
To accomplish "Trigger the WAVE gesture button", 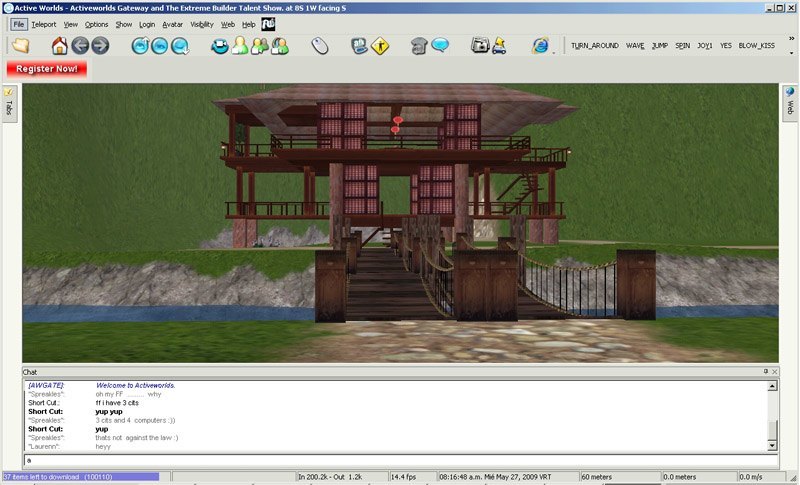I will pos(635,45).
